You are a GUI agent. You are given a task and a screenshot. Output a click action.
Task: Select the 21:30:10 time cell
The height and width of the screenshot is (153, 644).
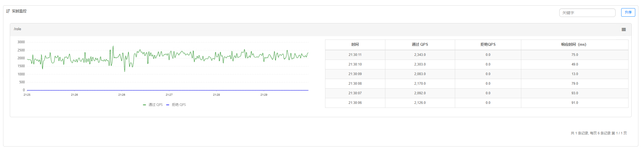coord(355,64)
